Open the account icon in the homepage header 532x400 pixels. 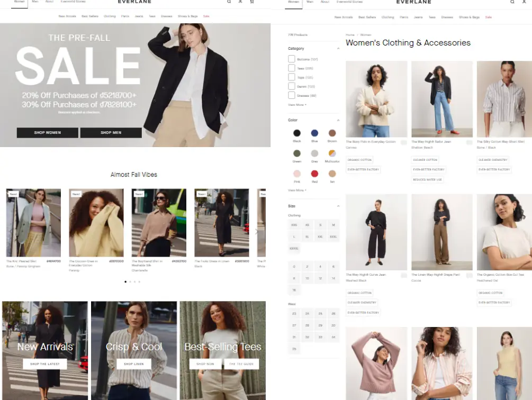pos(240,2)
